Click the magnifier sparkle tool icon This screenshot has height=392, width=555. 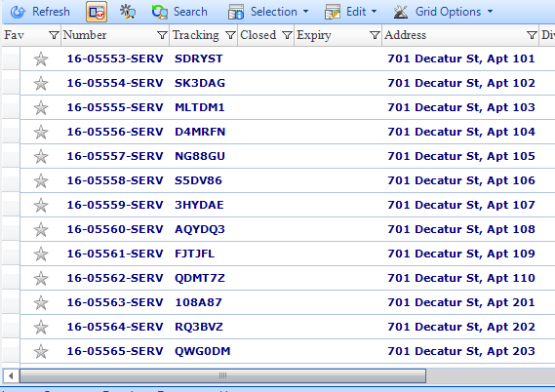[128, 12]
